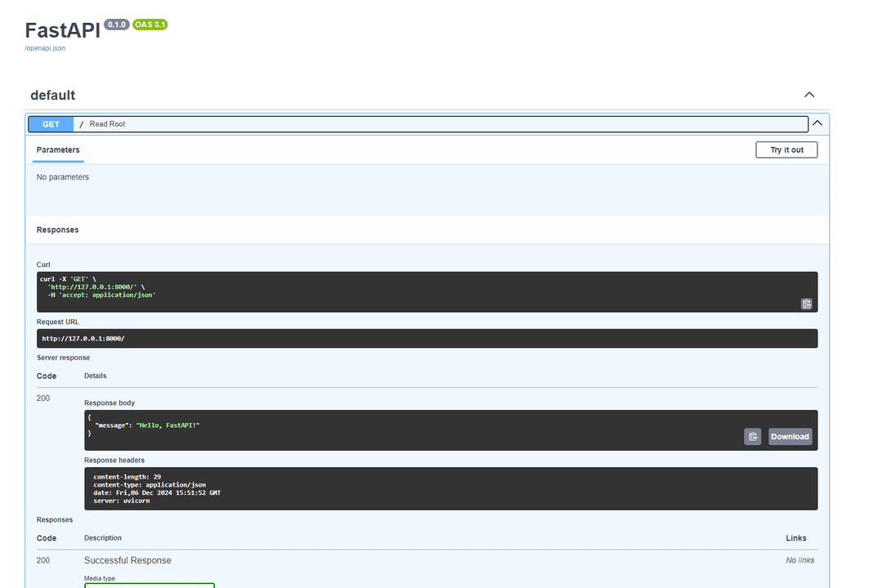Open the Media type dropdown
Viewport: 882px width, 588px height.
click(x=149, y=585)
